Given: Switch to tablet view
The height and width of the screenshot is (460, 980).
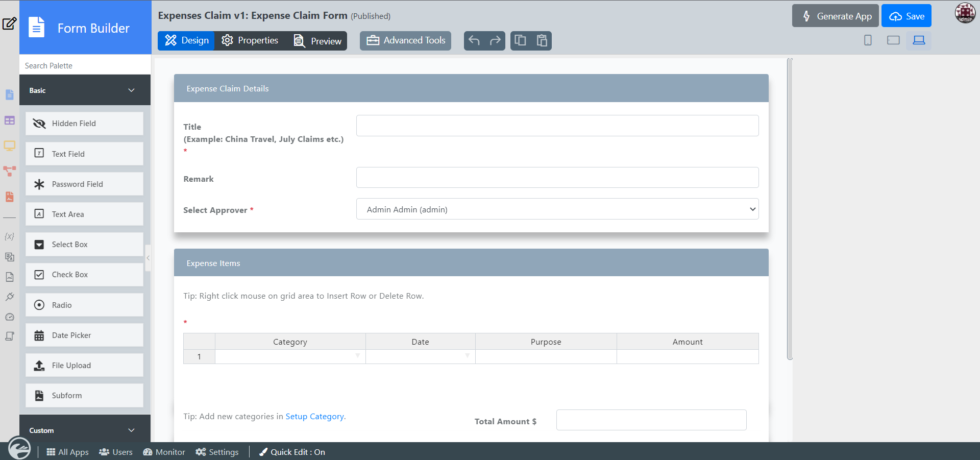Looking at the screenshot, I should 893,40.
